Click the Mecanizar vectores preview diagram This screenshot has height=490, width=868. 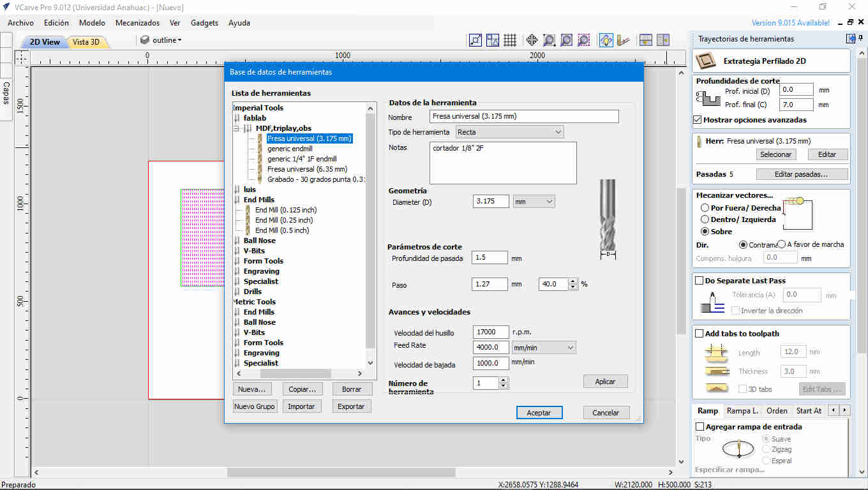797,214
